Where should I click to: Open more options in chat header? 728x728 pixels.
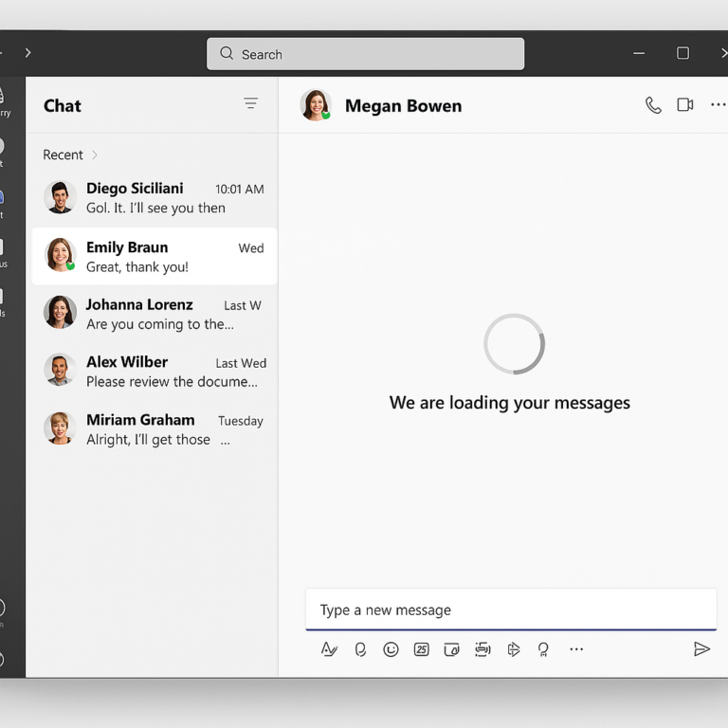pyautogui.click(x=718, y=105)
